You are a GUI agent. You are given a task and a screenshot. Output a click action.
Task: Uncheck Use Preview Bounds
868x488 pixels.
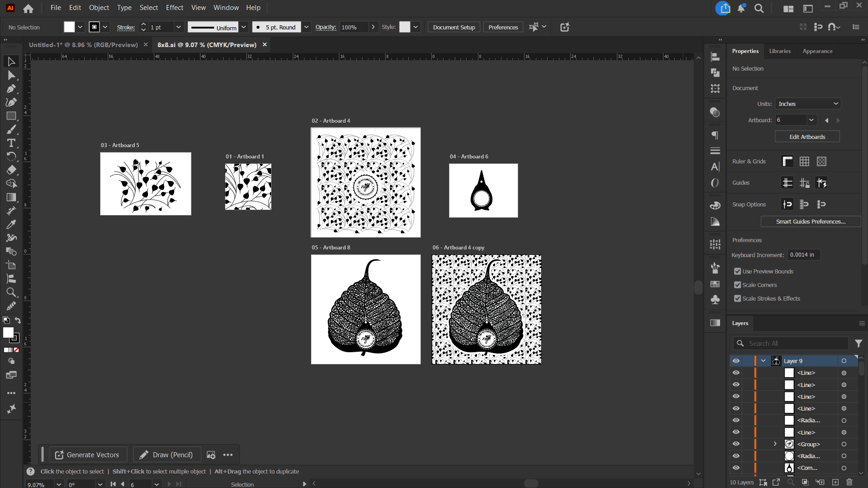pyautogui.click(x=738, y=272)
